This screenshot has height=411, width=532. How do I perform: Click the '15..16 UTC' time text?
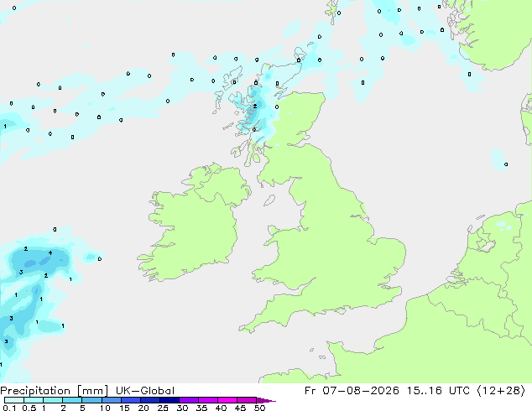coord(438,391)
